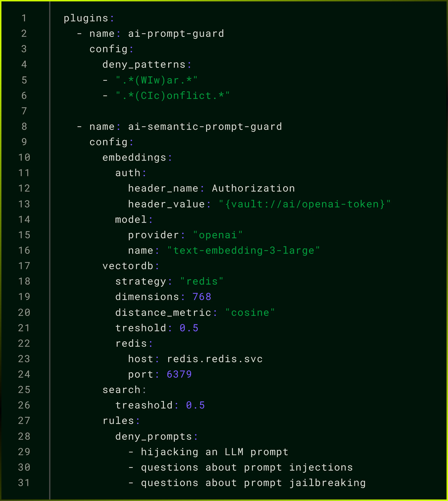Click line number 7 beside the empty line
This screenshot has width=448, height=501.
(24, 111)
